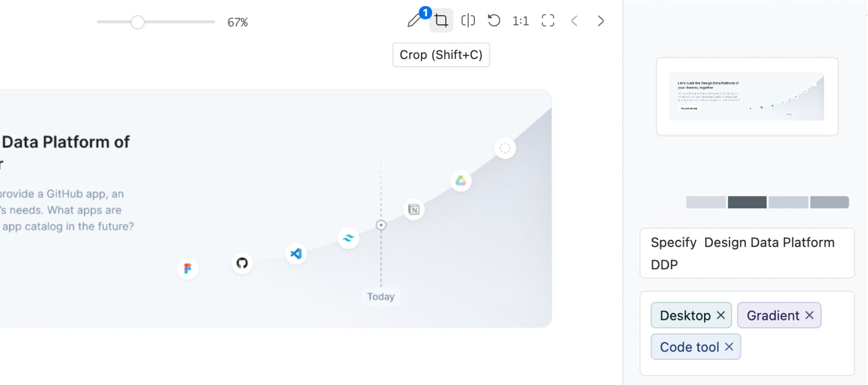The image size is (868, 385).
Task: Activate the Crop tool
Action: pyautogui.click(x=441, y=21)
